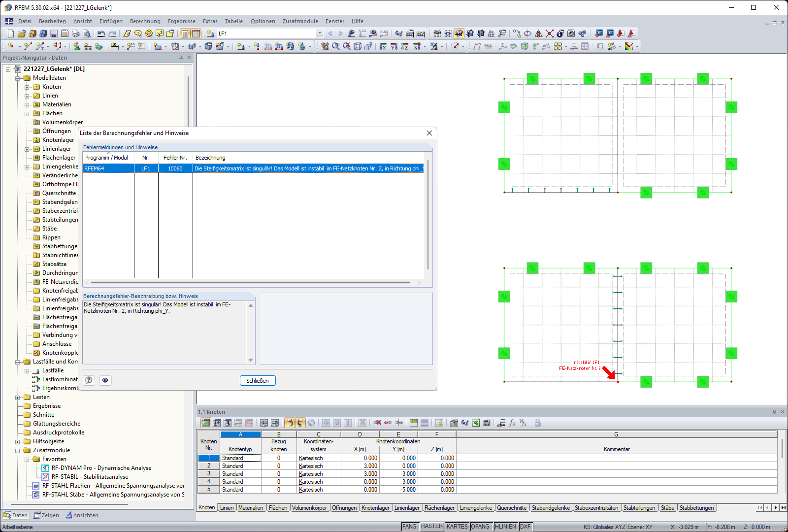Select the RFEM64 error row
This screenshot has height=532, width=788.
pos(253,168)
